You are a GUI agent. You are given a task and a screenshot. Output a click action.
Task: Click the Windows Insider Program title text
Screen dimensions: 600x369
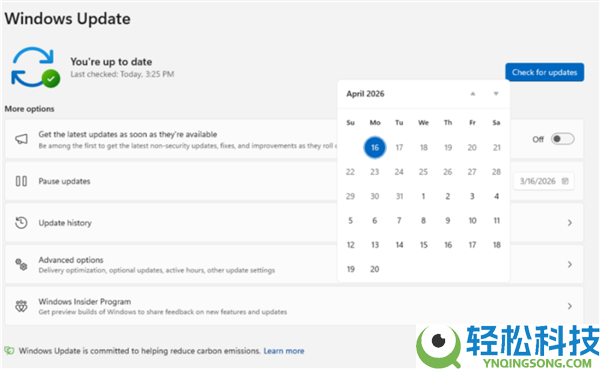[85, 302]
